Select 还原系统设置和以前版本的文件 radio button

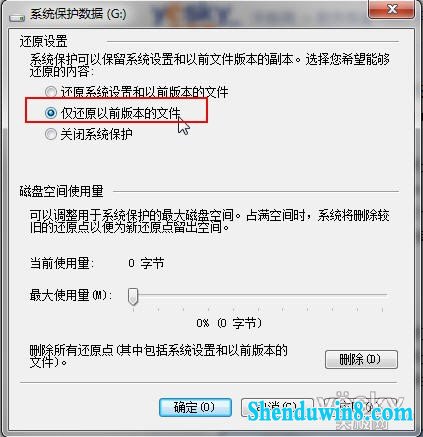click(x=51, y=92)
